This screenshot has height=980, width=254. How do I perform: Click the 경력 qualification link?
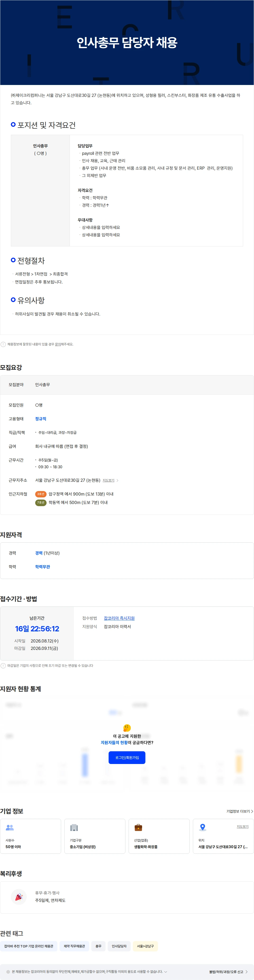(39, 553)
